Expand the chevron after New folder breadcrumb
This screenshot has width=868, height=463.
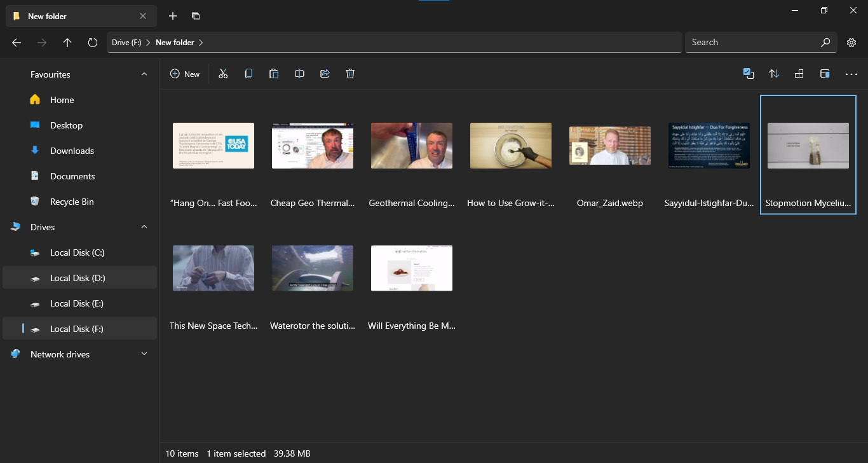pyautogui.click(x=201, y=43)
